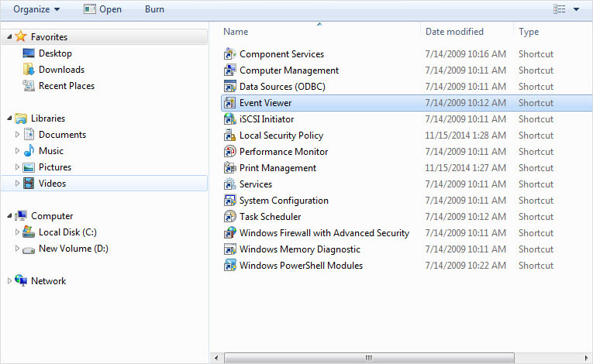Click the Windows PowerShell Modules icon
Screen dimensions: 593x364
[x=229, y=266]
